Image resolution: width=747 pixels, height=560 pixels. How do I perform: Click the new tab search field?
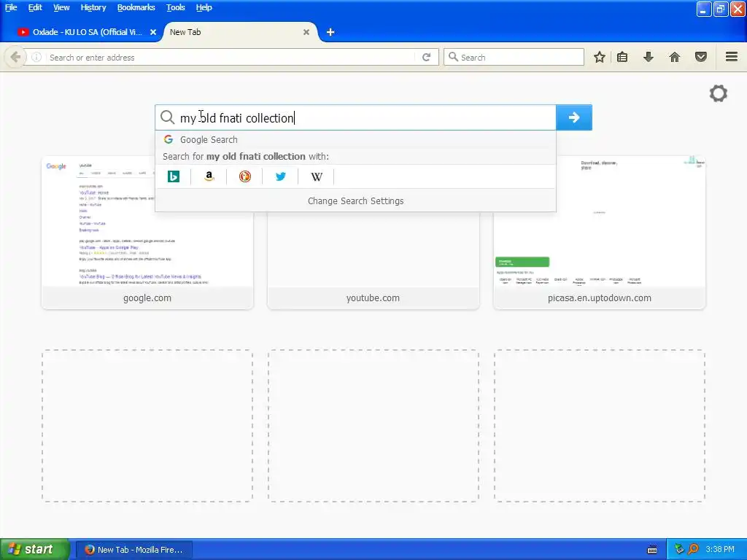[355, 117]
